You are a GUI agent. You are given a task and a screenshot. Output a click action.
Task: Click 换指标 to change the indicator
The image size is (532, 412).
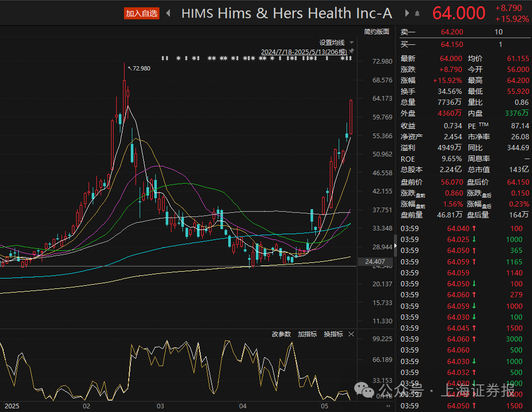coord(333,334)
